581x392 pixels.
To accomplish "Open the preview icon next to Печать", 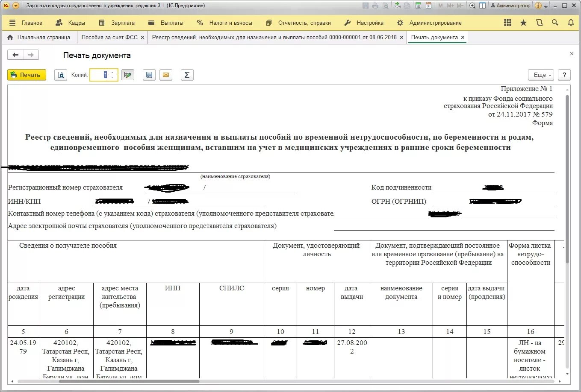I will point(61,75).
